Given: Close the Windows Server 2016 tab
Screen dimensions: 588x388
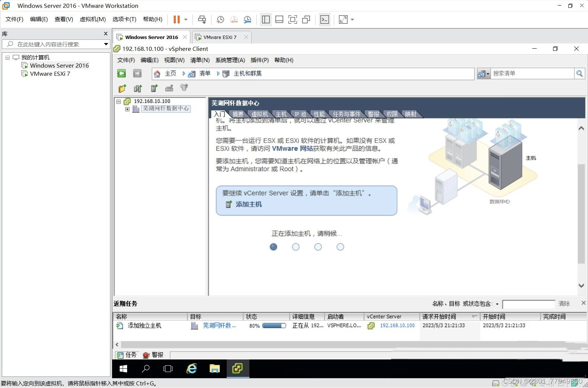Looking at the screenshot, I should pyautogui.click(x=185, y=37).
